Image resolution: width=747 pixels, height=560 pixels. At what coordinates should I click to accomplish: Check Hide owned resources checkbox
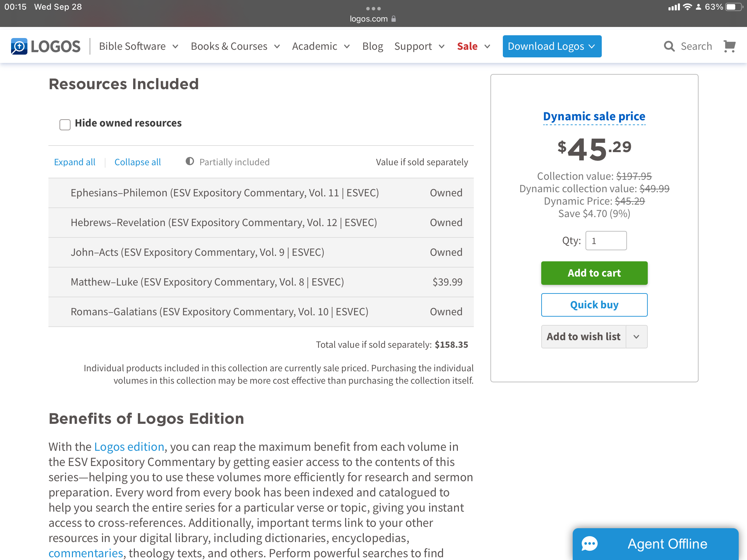click(x=65, y=124)
